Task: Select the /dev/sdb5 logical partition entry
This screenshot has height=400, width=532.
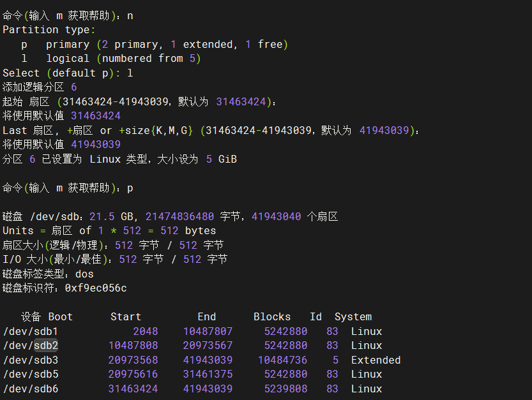Action: [31, 374]
